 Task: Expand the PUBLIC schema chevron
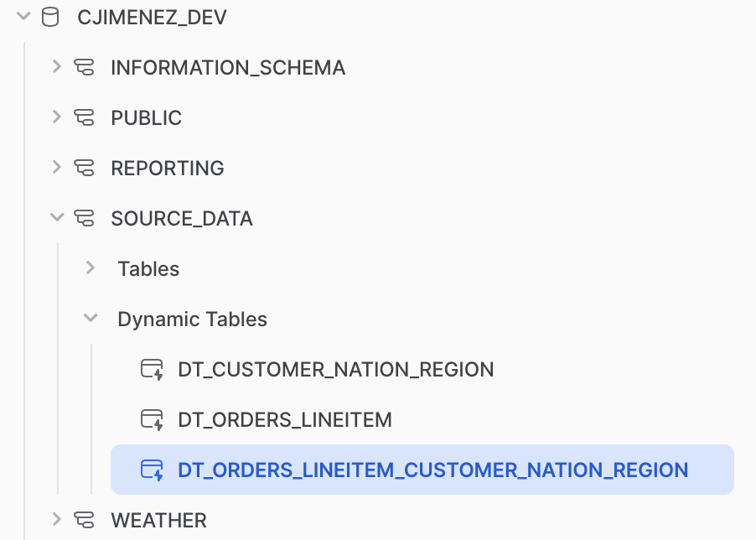[x=56, y=117]
